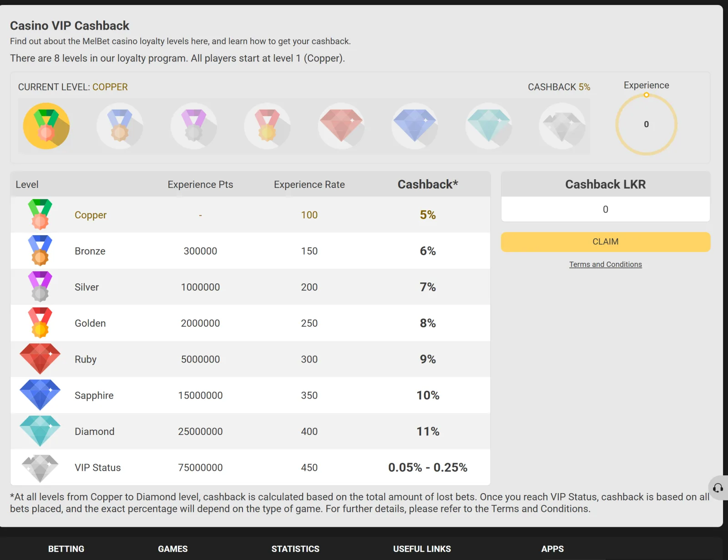Click the VIP Status gem icon in the table
The image size is (728, 560).
point(40,468)
